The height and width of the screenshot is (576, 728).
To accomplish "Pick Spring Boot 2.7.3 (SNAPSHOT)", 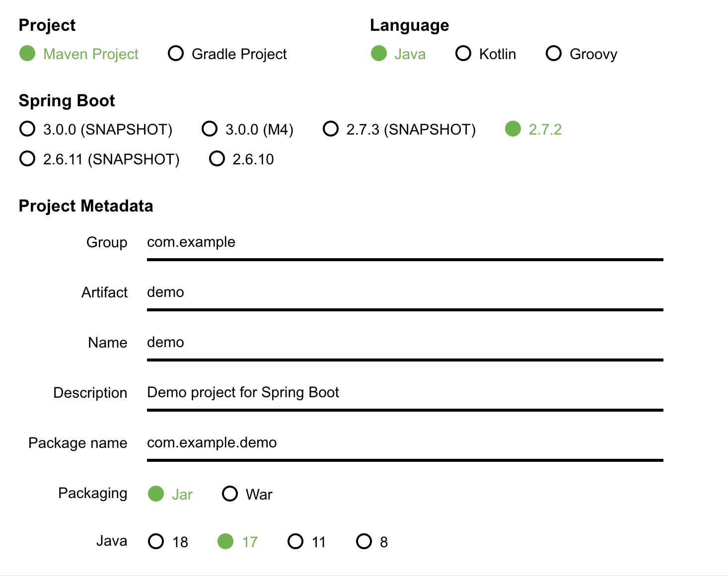I will tap(331, 129).
